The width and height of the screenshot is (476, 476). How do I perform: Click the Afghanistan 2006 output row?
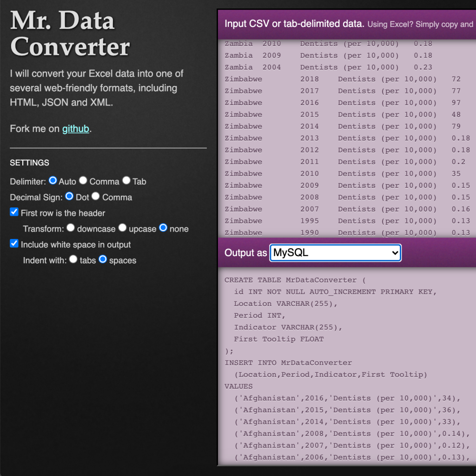[352, 458]
